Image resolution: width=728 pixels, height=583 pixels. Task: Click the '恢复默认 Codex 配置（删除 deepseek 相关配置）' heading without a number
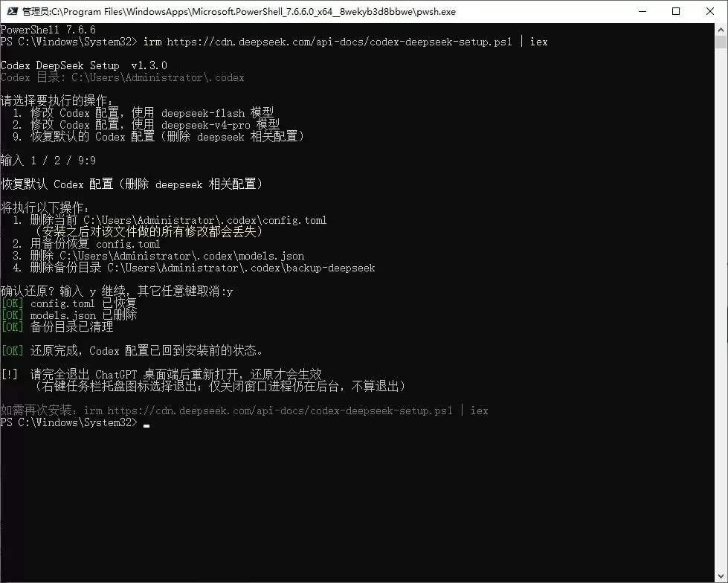132,184
